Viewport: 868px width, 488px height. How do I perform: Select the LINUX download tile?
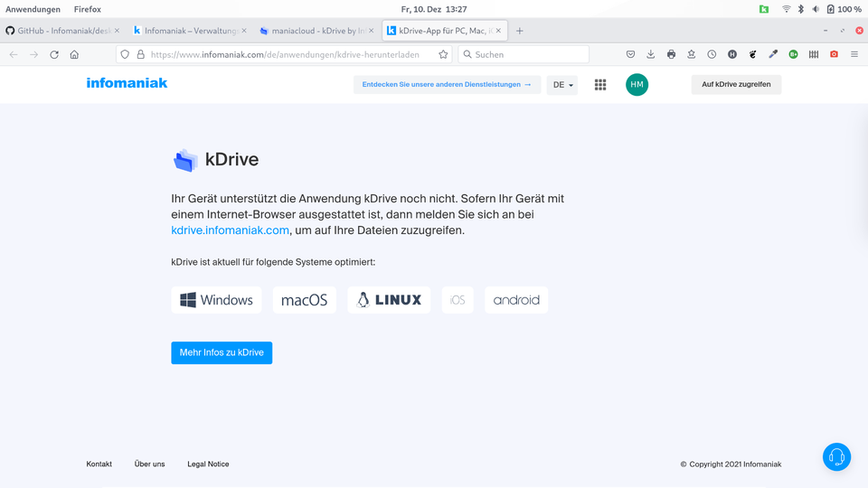point(389,300)
